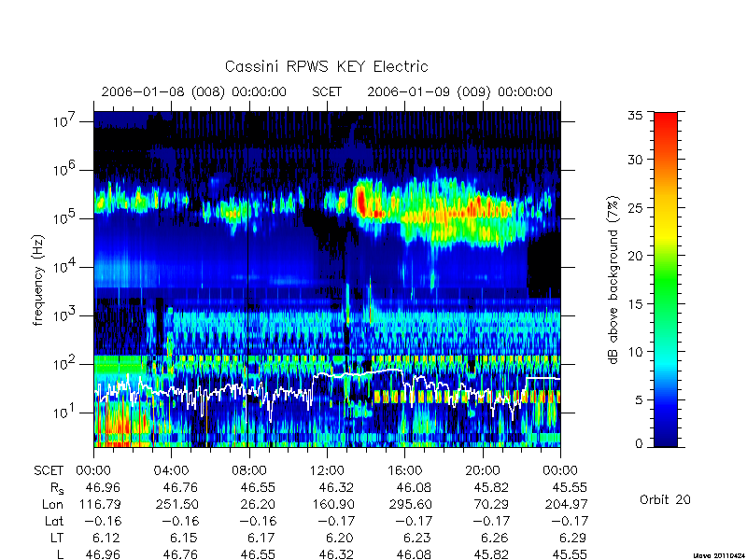The width and height of the screenshot is (747, 560).
Task: Click the 04:00 time tick label
Action: [172, 471]
